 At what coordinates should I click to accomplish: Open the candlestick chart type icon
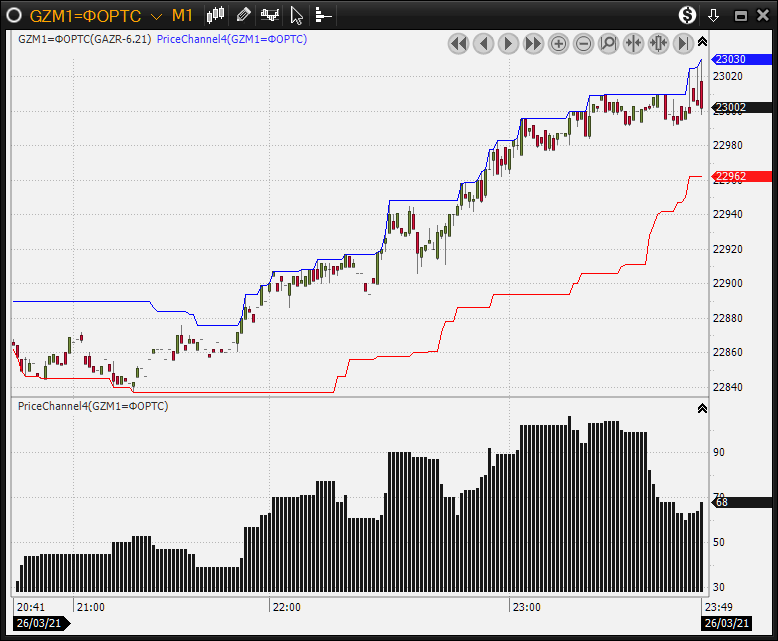216,15
